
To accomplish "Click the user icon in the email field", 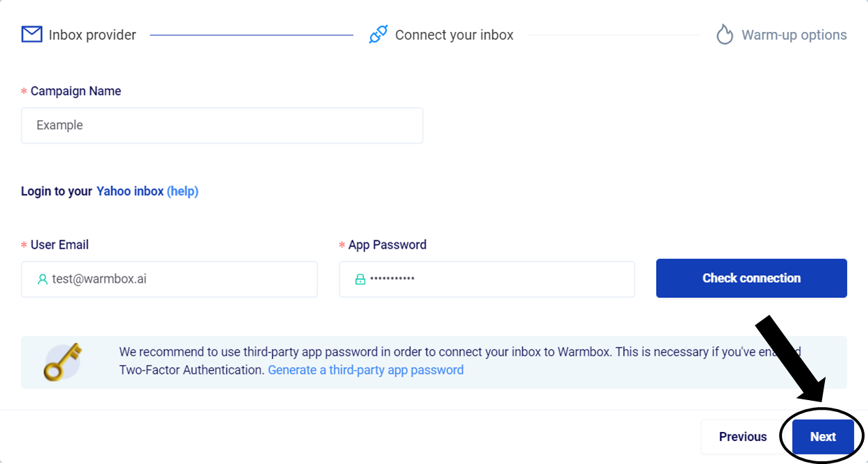I will pyautogui.click(x=42, y=279).
